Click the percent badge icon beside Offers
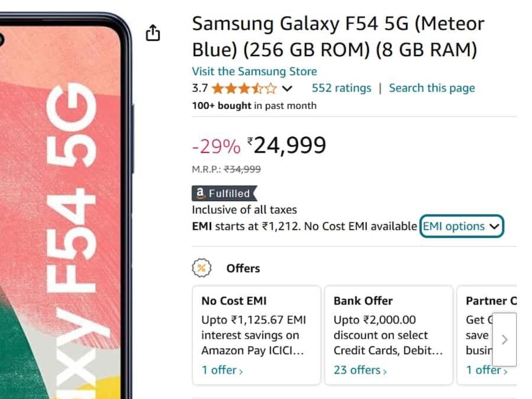The image size is (532, 399). (202, 268)
